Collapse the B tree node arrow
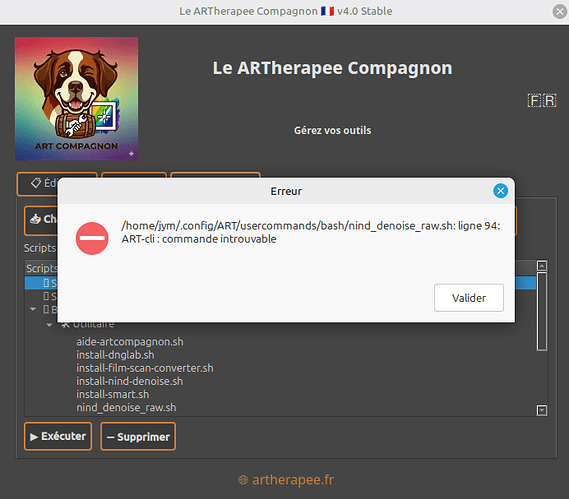The image size is (569, 499). pos(33,309)
